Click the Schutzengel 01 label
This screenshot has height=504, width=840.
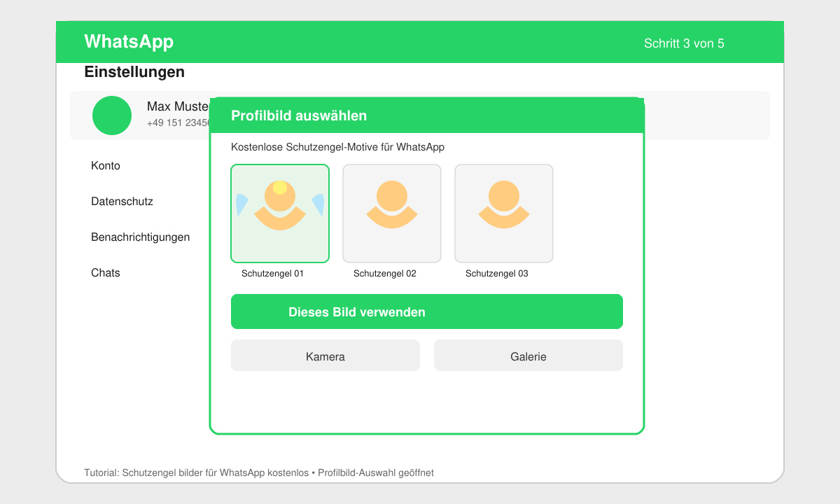[272, 274]
